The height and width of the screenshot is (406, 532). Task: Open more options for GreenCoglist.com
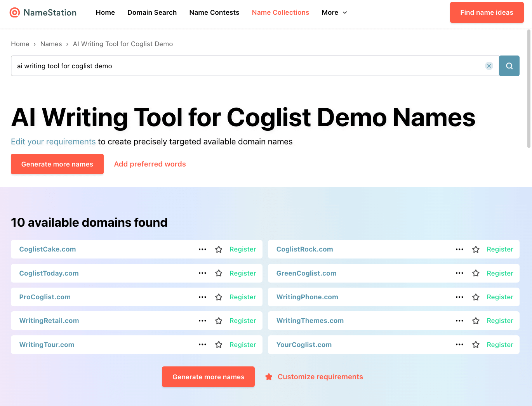coord(459,273)
